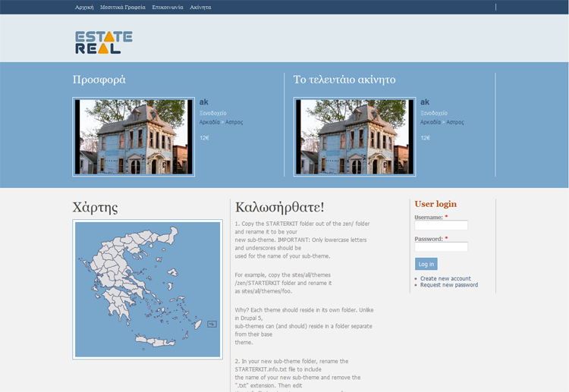Click the Request new password link

449,285
